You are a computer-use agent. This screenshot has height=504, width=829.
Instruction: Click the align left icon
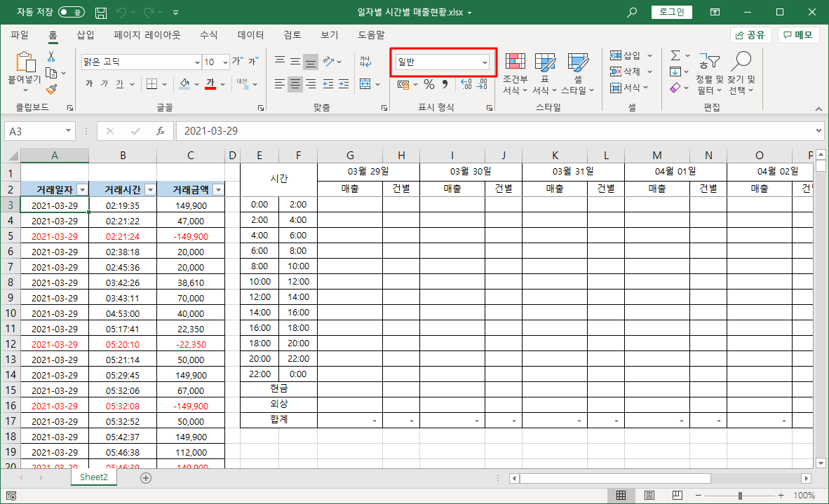pyautogui.click(x=280, y=84)
